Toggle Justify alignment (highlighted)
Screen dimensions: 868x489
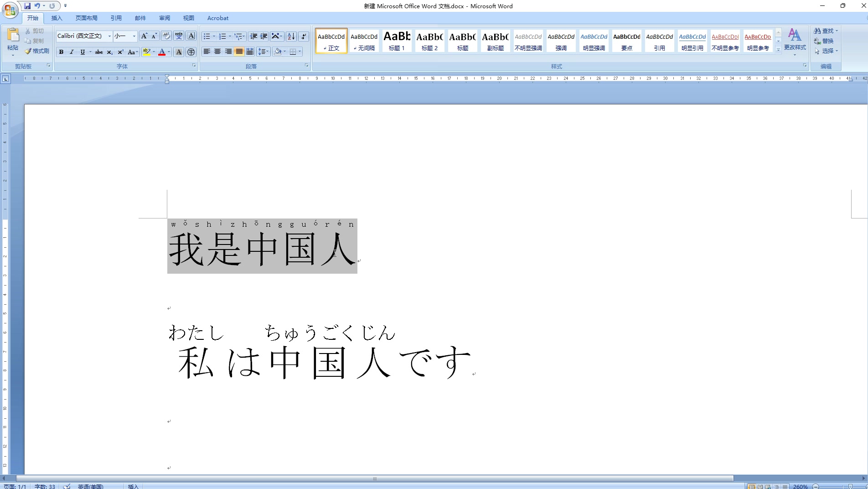click(x=239, y=52)
